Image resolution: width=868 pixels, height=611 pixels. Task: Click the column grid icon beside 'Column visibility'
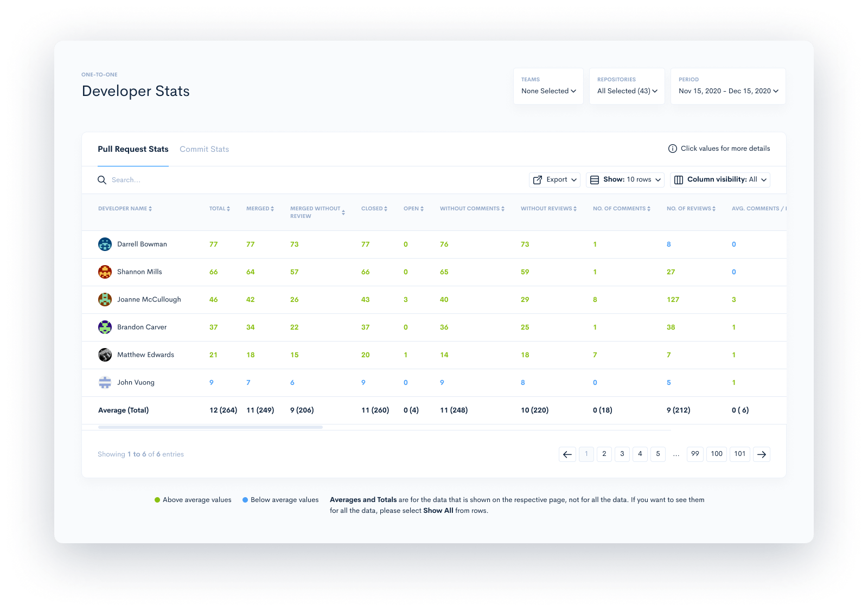679,179
